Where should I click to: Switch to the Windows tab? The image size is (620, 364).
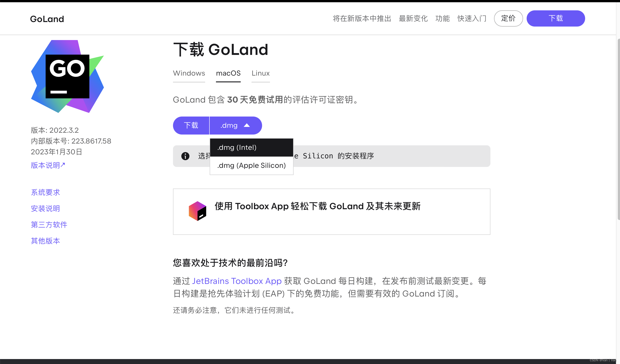point(189,73)
